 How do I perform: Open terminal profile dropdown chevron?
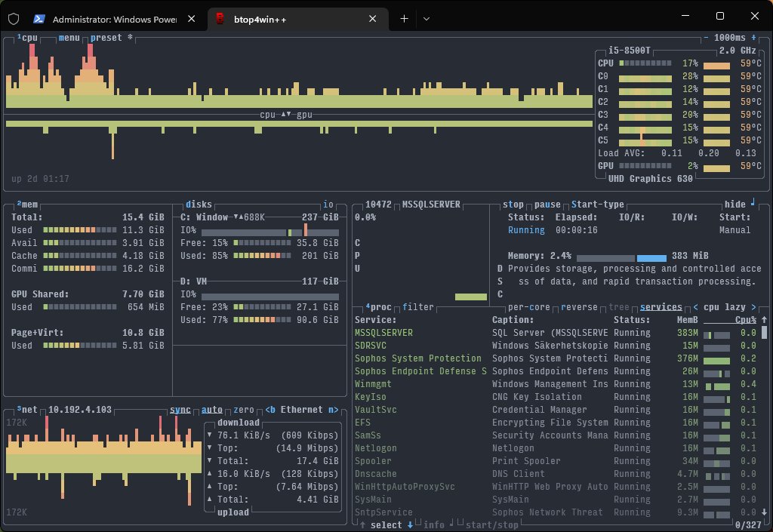(427, 19)
